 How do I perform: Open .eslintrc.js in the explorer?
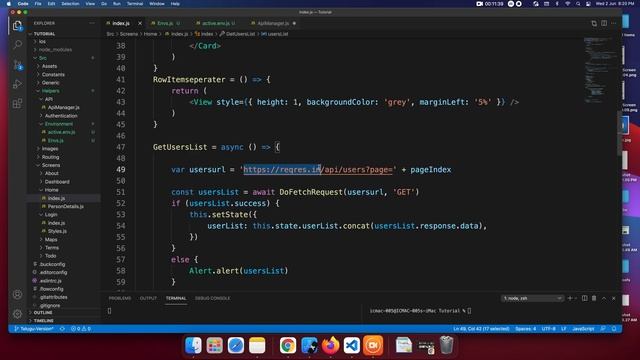pyautogui.click(x=51, y=281)
